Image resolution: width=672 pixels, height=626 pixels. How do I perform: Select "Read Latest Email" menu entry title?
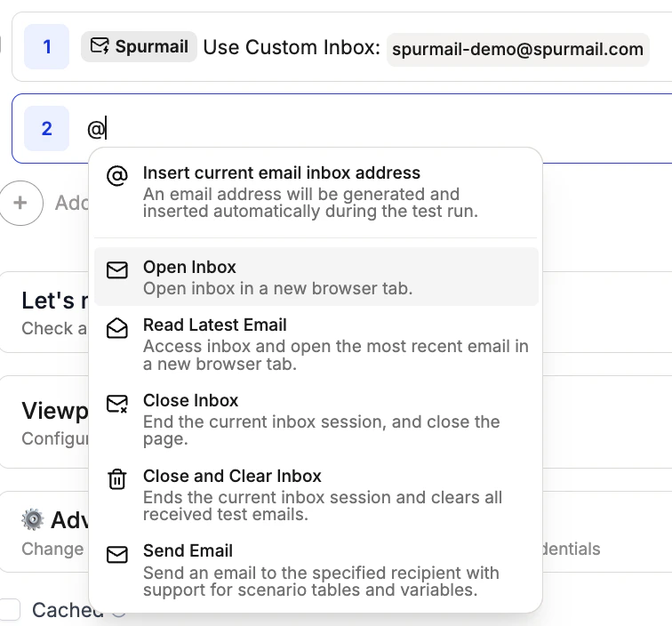click(214, 325)
